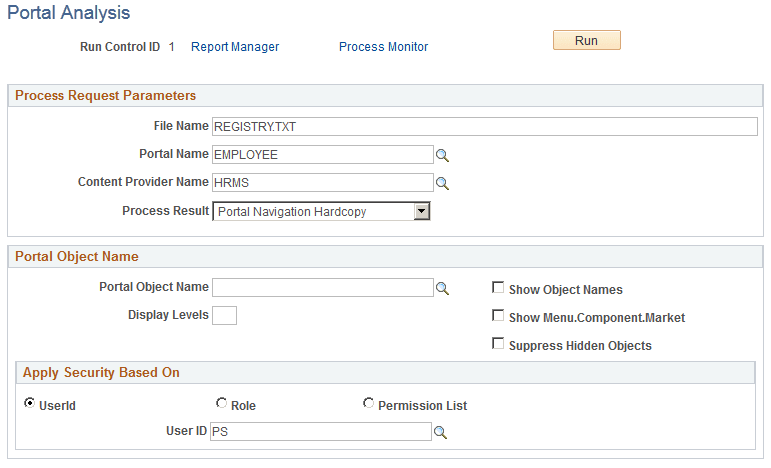Enable the Show Object Names checkbox
Screen dimensions: 771x468
coord(498,288)
